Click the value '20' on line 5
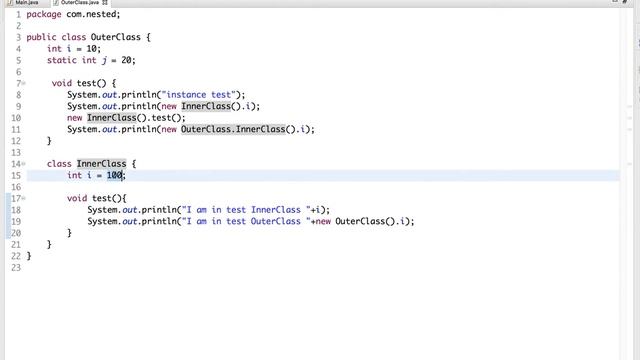 click(127, 60)
